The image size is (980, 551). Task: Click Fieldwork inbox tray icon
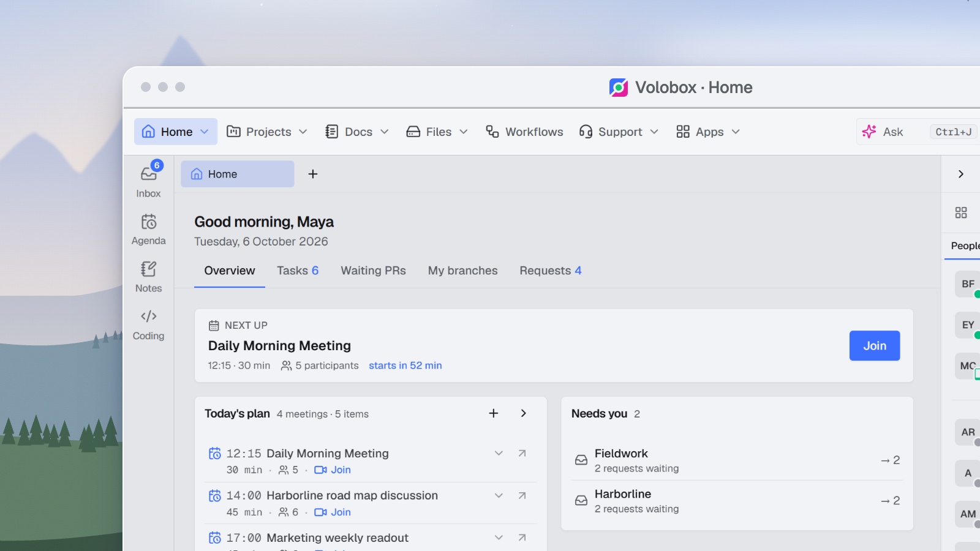pos(581,460)
